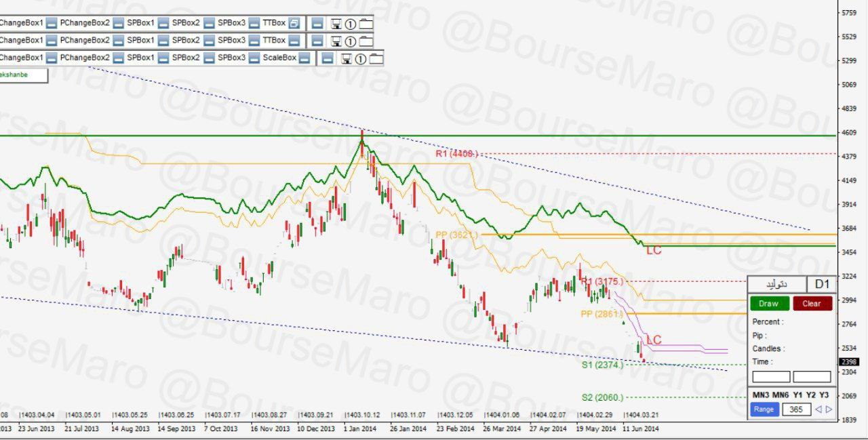Select the TTBox label in the top row
The image size is (868, 440).
pyautogui.click(x=274, y=22)
